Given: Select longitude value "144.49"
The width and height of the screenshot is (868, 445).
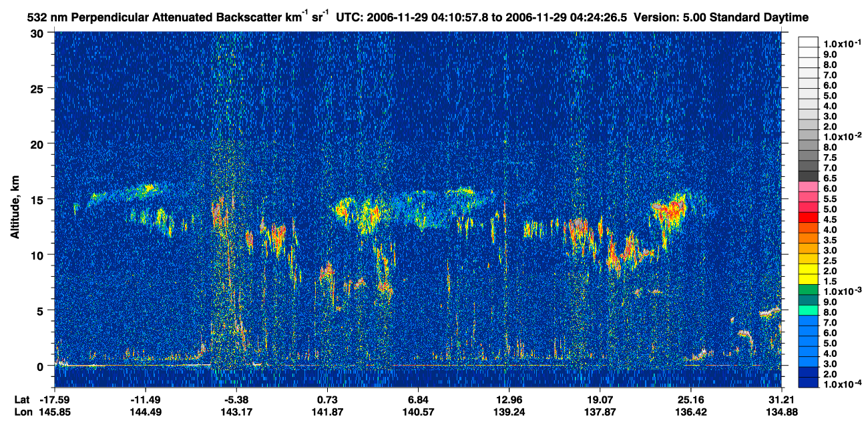Looking at the screenshot, I should (145, 412).
